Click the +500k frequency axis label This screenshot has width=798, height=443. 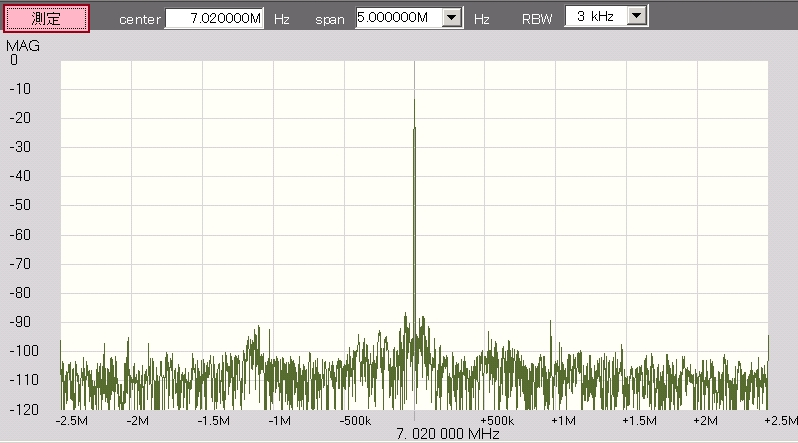[497, 421]
